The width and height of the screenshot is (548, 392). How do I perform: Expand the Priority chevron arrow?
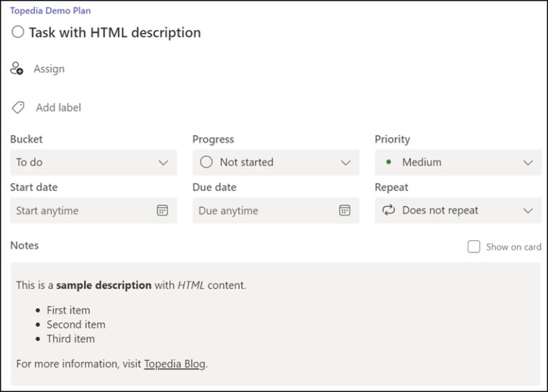tap(528, 163)
